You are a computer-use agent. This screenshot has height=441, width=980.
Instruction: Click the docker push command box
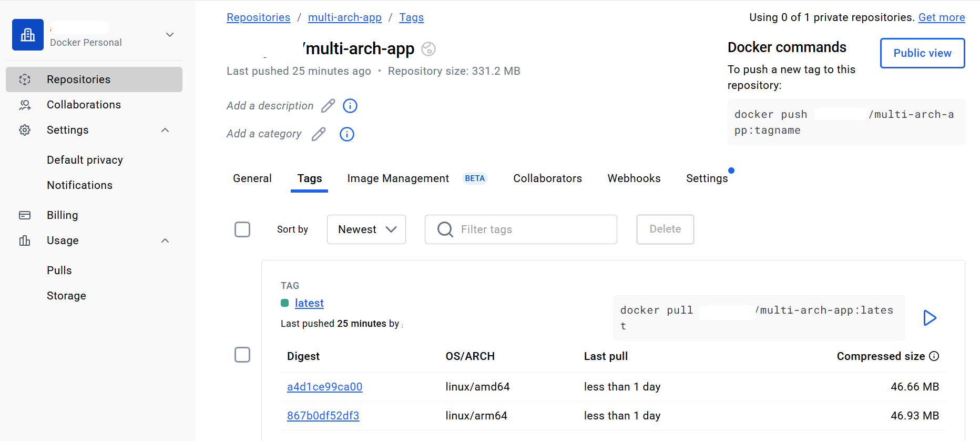pos(846,122)
